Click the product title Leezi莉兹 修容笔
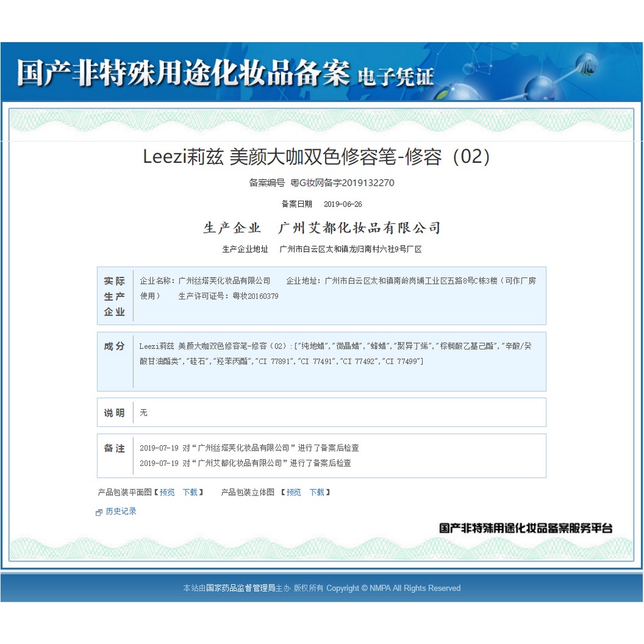644x644 pixels. point(316,157)
